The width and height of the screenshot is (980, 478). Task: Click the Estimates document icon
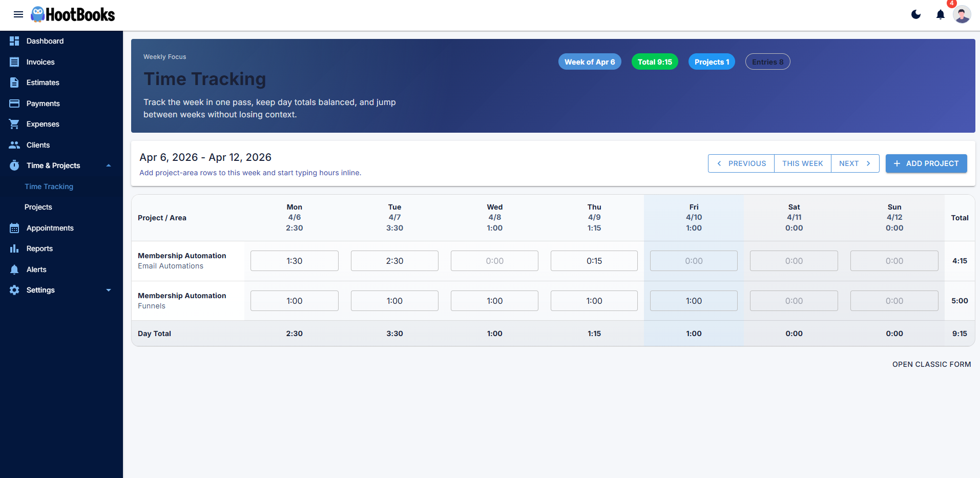click(x=14, y=82)
